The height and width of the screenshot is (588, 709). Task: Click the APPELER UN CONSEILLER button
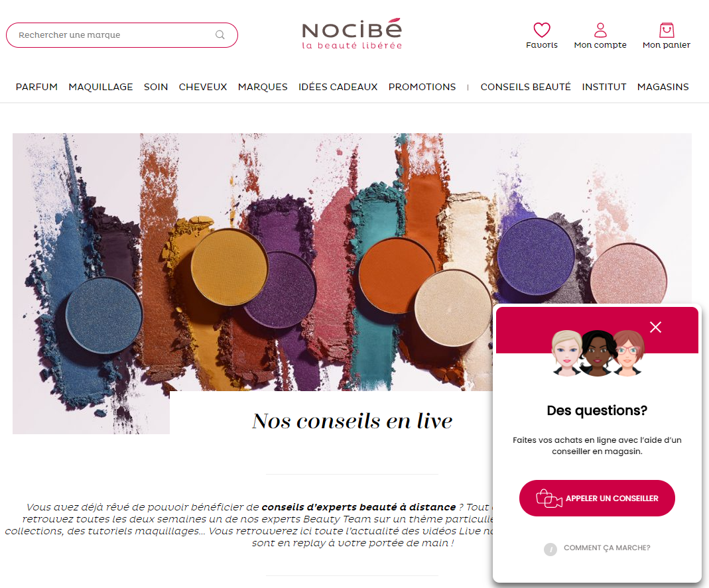tap(597, 498)
